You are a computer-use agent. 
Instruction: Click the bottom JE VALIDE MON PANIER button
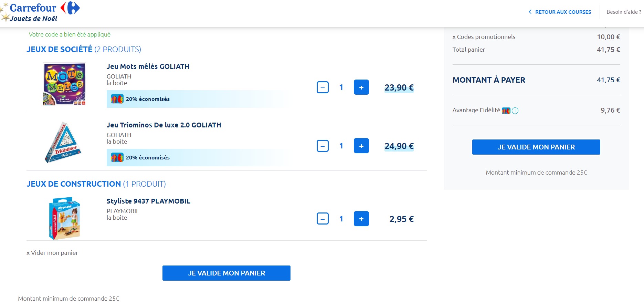click(x=226, y=273)
